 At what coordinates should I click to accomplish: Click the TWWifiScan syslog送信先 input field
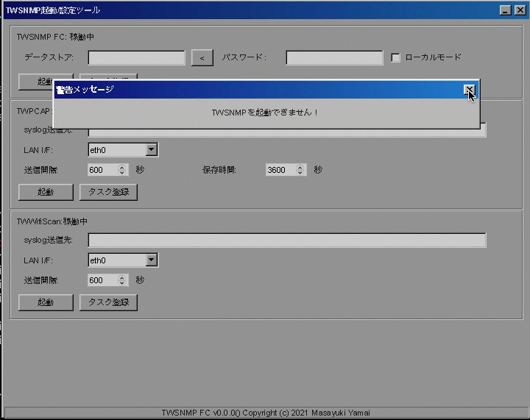pyautogui.click(x=287, y=240)
